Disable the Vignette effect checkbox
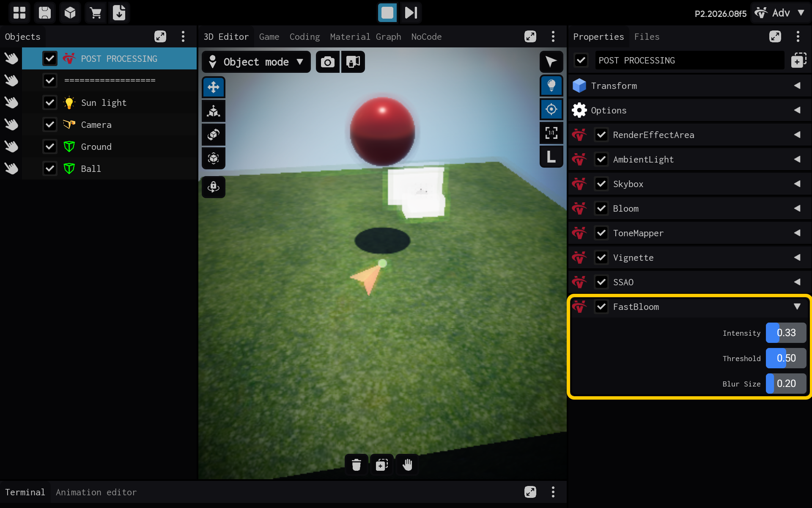Image resolution: width=812 pixels, height=508 pixels. pyautogui.click(x=601, y=257)
